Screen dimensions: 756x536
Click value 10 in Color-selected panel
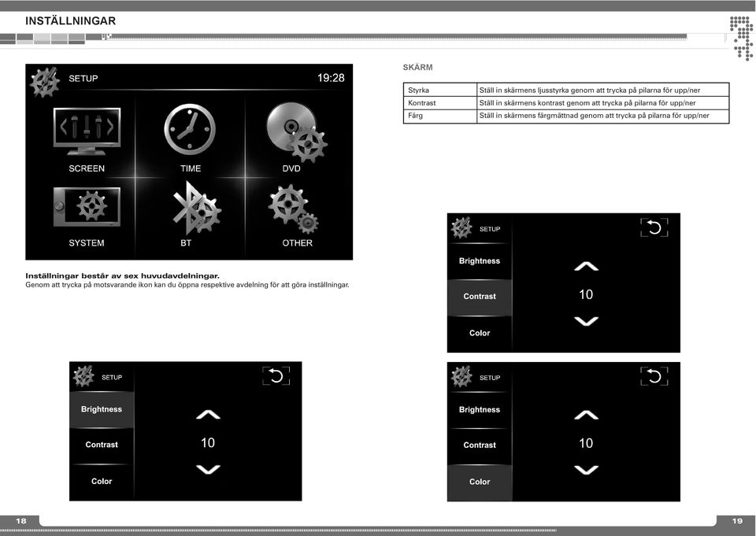[586, 443]
